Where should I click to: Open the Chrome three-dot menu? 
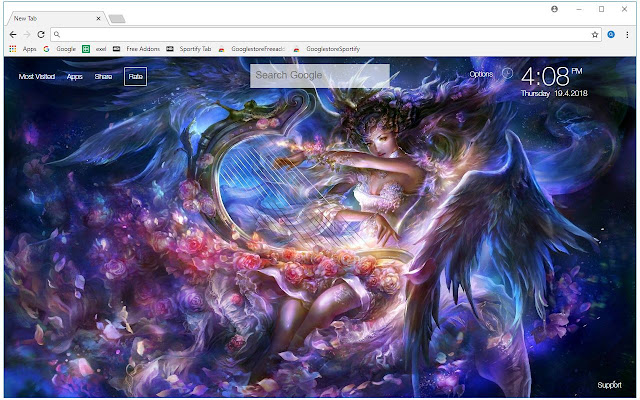(x=627, y=35)
